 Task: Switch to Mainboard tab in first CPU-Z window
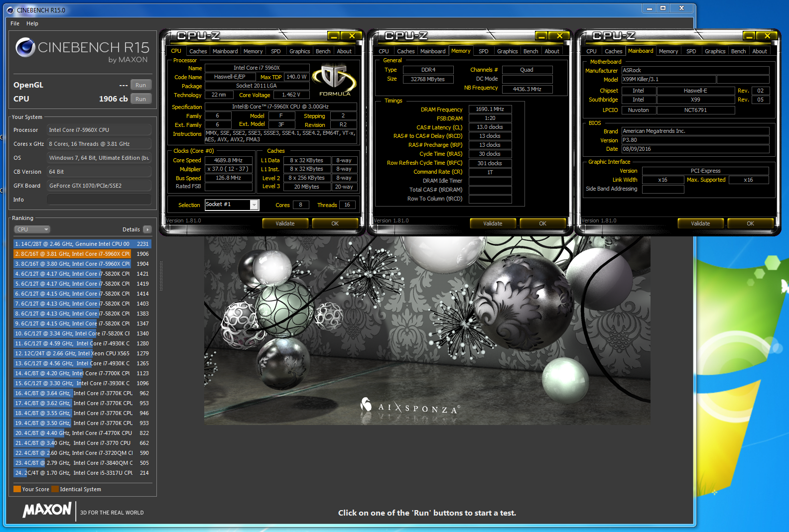pos(225,51)
